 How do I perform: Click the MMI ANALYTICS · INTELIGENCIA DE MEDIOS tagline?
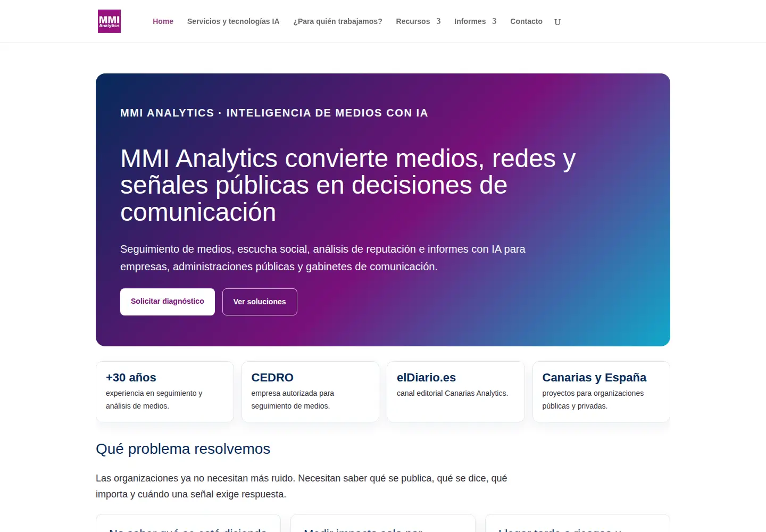pyautogui.click(x=274, y=113)
